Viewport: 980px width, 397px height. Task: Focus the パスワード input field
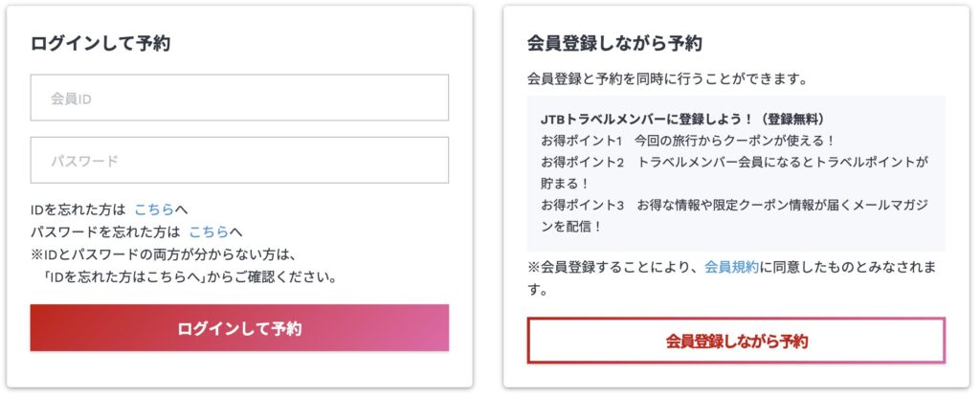(x=239, y=160)
